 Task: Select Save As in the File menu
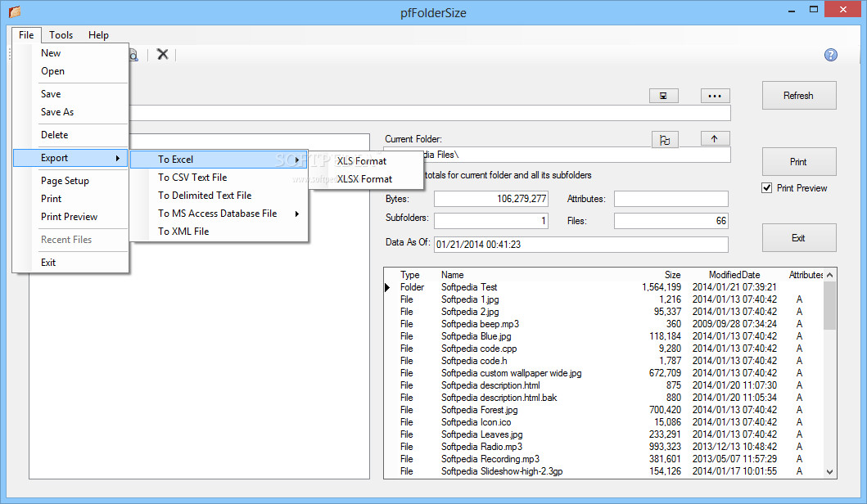pos(70,112)
